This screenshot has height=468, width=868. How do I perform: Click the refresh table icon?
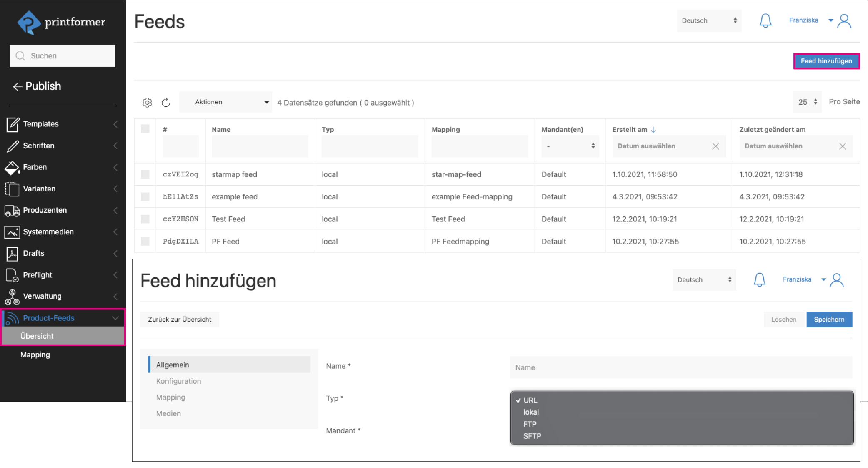(x=166, y=102)
